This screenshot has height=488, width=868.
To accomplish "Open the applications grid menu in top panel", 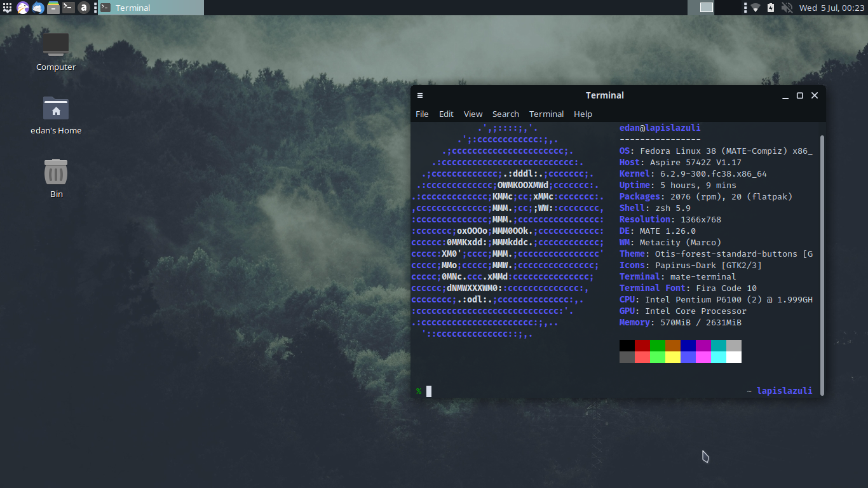I will [7, 8].
